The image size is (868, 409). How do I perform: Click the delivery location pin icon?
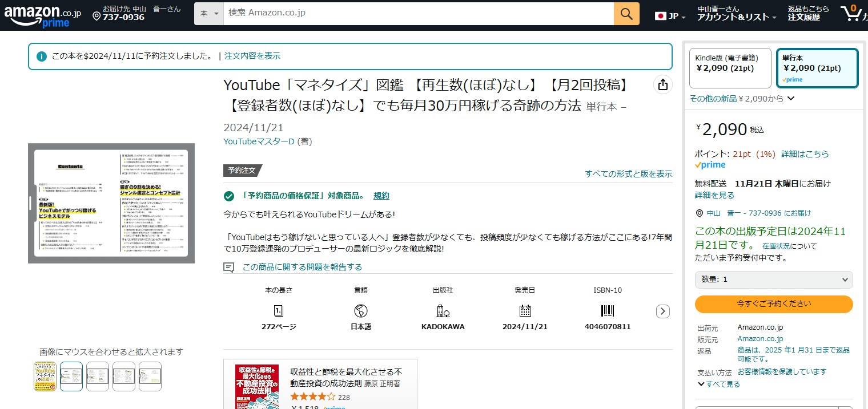click(97, 17)
